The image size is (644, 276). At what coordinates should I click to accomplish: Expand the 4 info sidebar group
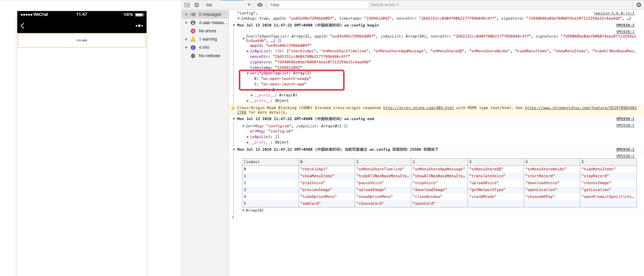click(x=187, y=47)
